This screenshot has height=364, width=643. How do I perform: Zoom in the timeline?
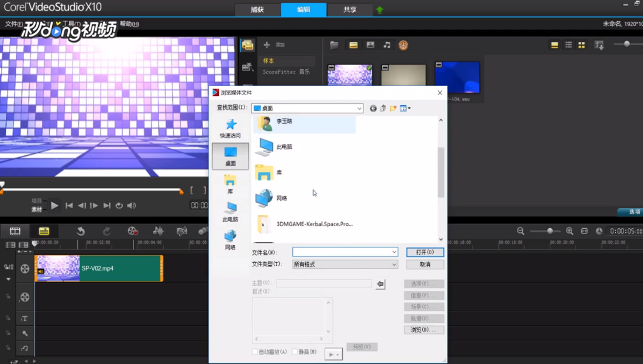click(570, 231)
